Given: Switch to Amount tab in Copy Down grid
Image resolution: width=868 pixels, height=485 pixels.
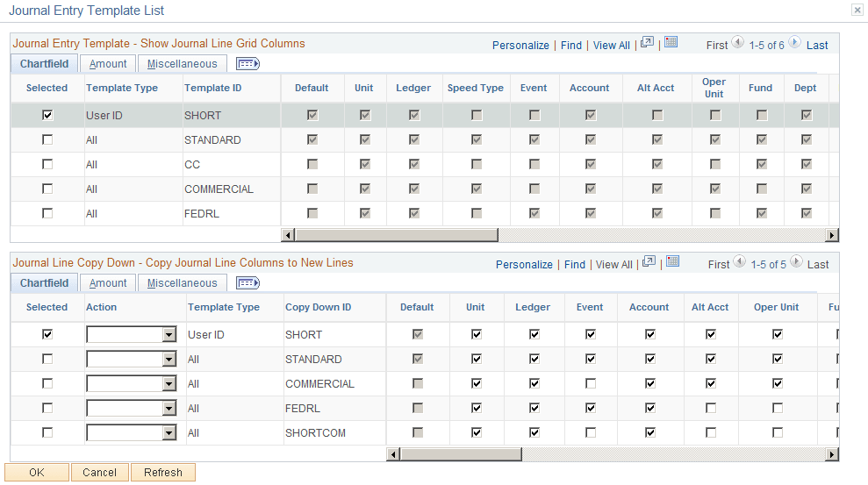Looking at the screenshot, I should (x=108, y=283).
